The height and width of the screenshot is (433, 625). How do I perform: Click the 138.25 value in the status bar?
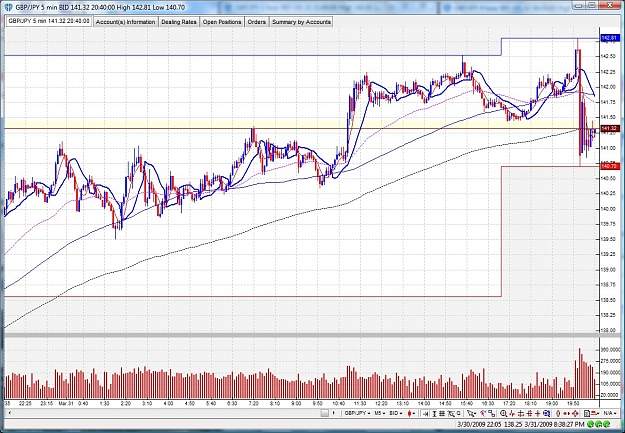[x=514, y=424]
